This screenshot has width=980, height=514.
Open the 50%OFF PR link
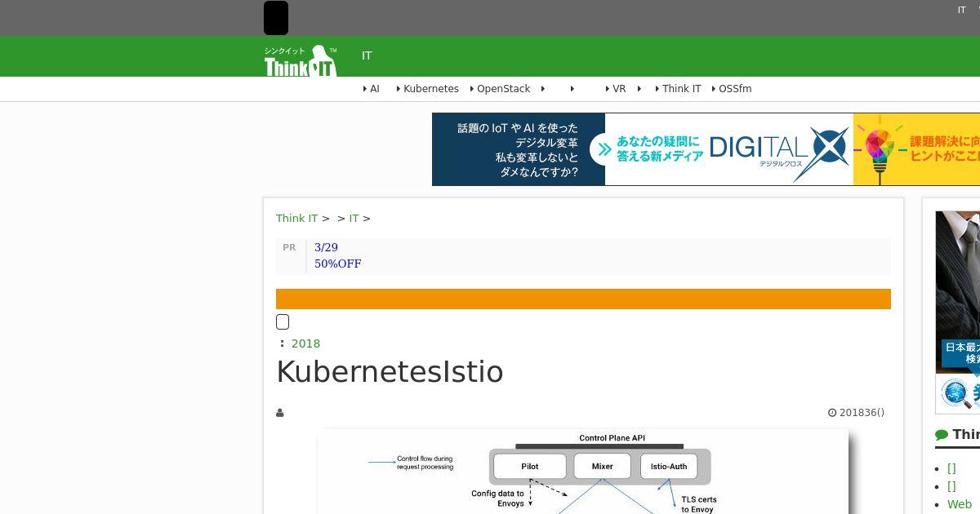click(x=337, y=264)
